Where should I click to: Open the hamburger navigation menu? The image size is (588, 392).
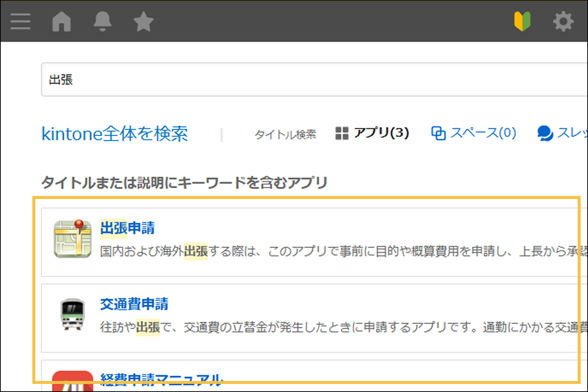(20, 21)
